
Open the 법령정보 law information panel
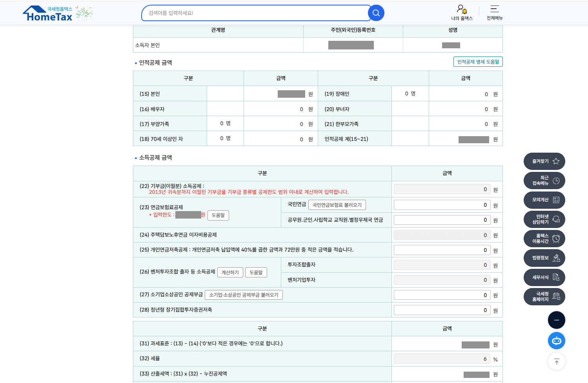[x=544, y=258]
